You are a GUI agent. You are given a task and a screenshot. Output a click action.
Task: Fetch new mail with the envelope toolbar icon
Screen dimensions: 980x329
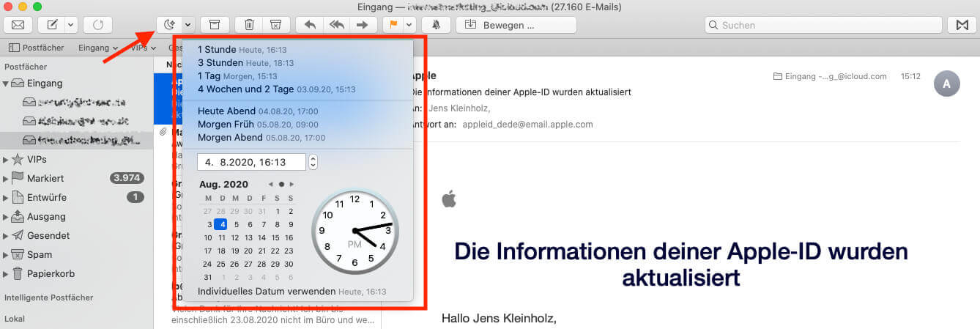tap(18, 25)
